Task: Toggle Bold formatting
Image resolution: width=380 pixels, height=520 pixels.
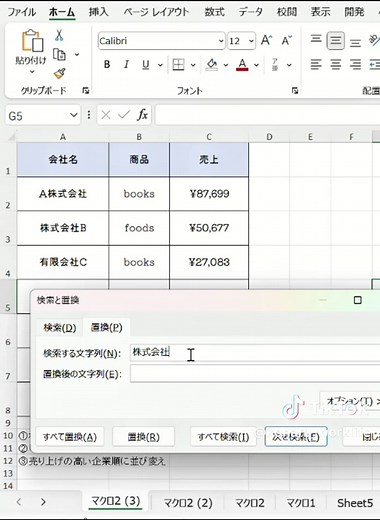Action: 107,64
